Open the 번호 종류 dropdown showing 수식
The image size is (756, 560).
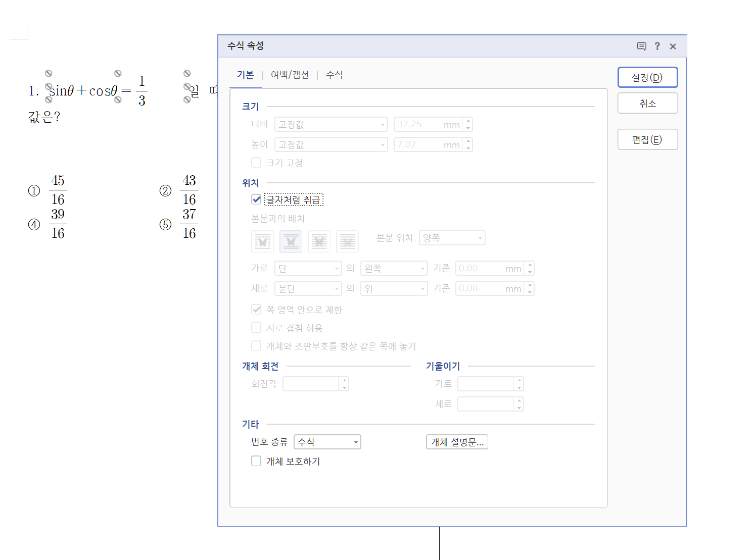tap(327, 442)
